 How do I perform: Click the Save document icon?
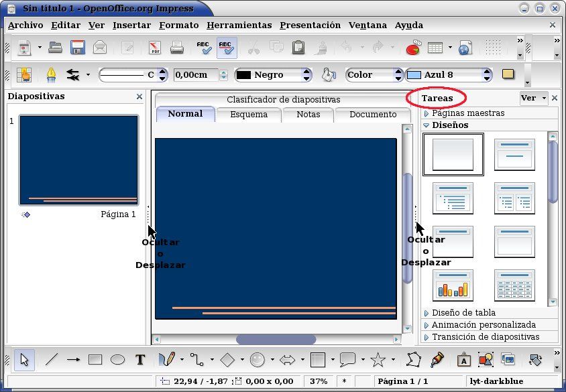click(x=77, y=48)
